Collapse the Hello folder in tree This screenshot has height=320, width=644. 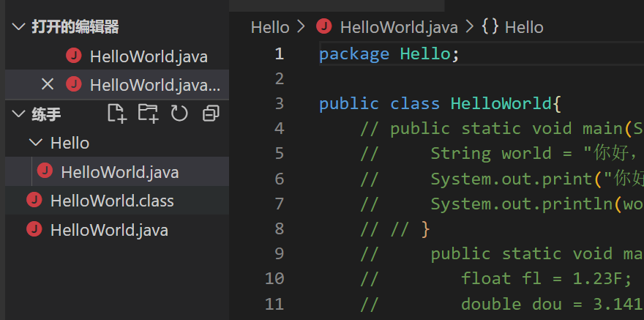(x=34, y=143)
